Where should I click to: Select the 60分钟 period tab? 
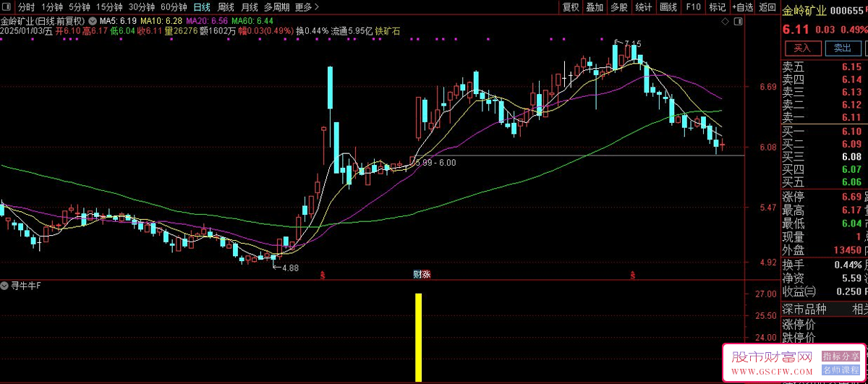coord(174,7)
